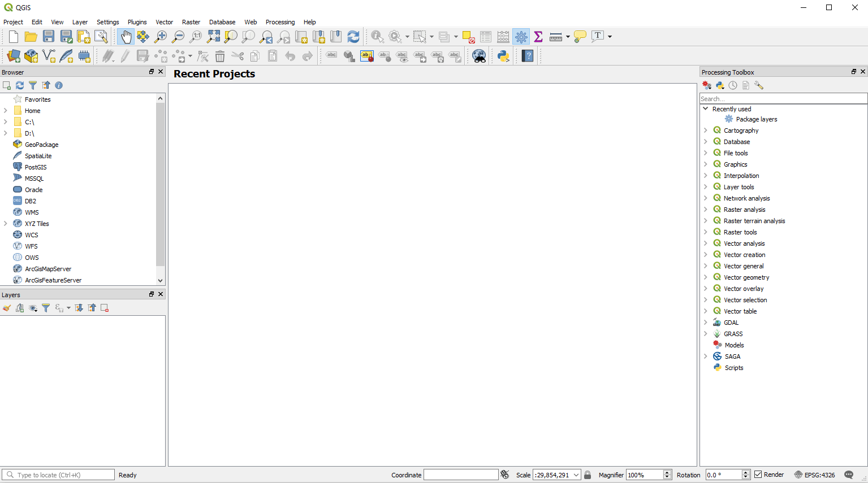
Task: Open the Project menu
Action: [x=13, y=22]
